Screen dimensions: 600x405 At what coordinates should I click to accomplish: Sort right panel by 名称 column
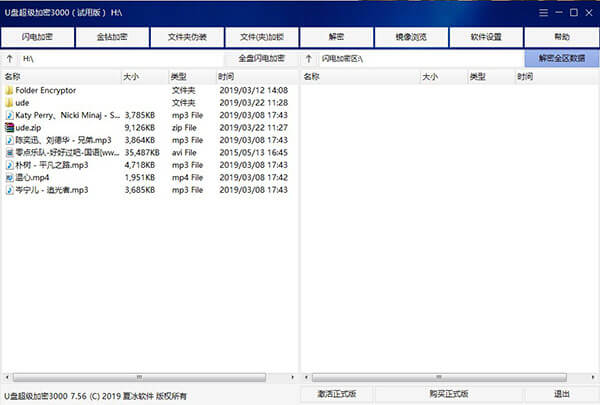coord(360,77)
